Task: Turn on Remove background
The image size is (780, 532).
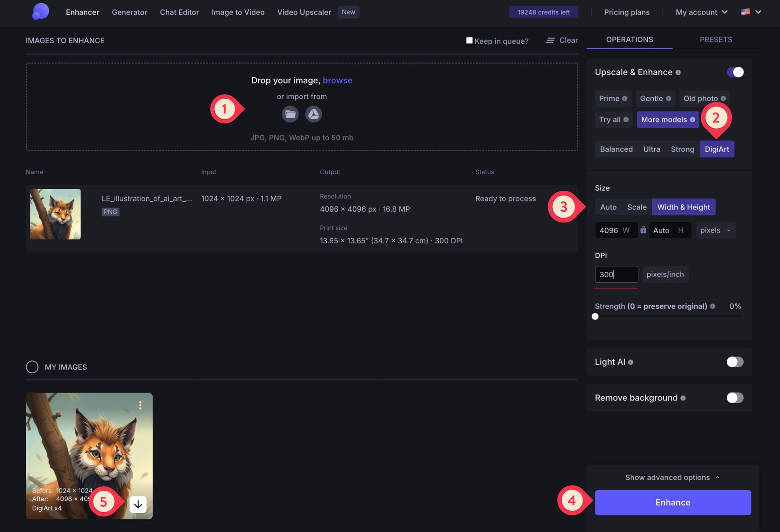Action: click(734, 398)
